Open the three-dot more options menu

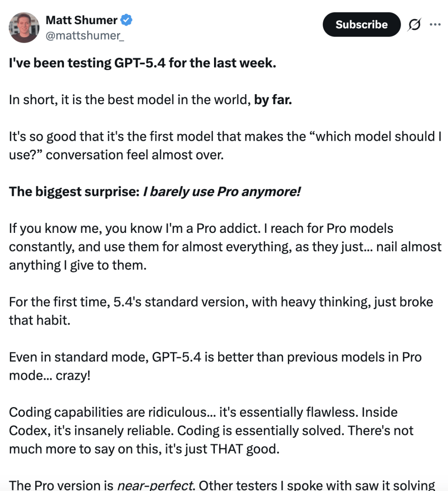(x=435, y=24)
